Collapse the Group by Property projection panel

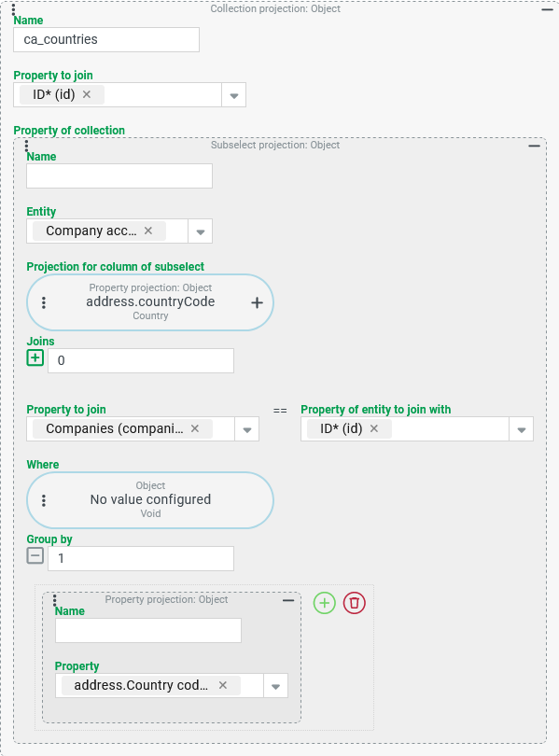[x=288, y=600]
